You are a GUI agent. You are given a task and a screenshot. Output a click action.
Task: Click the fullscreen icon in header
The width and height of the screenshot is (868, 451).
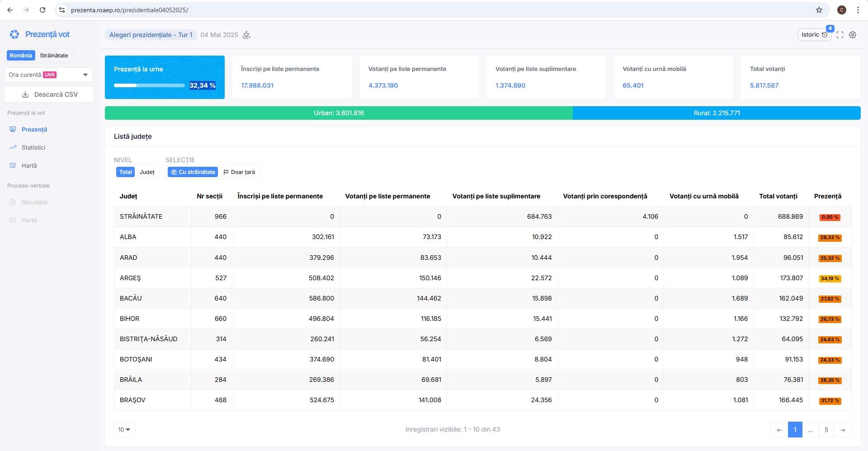pyautogui.click(x=840, y=35)
